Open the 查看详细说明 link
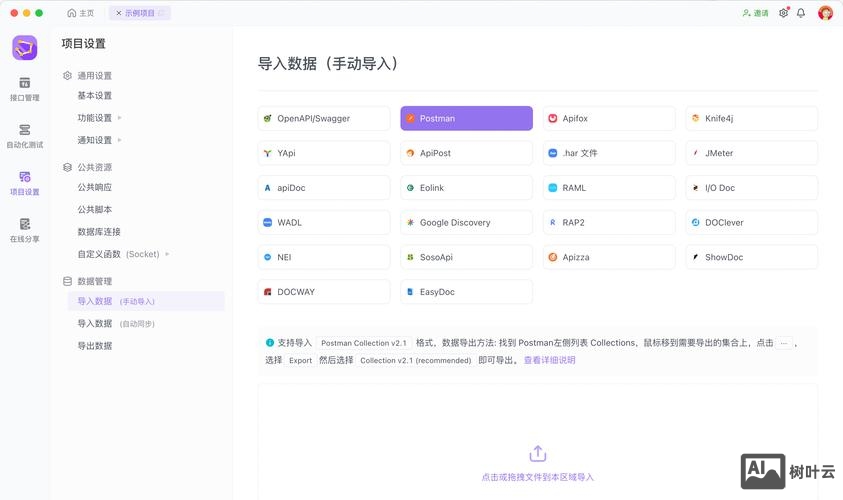The width and height of the screenshot is (843, 500). [x=549, y=360]
